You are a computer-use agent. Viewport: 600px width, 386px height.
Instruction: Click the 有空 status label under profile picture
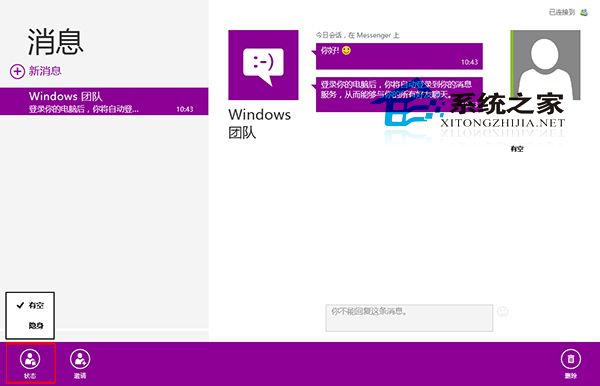tap(517, 149)
